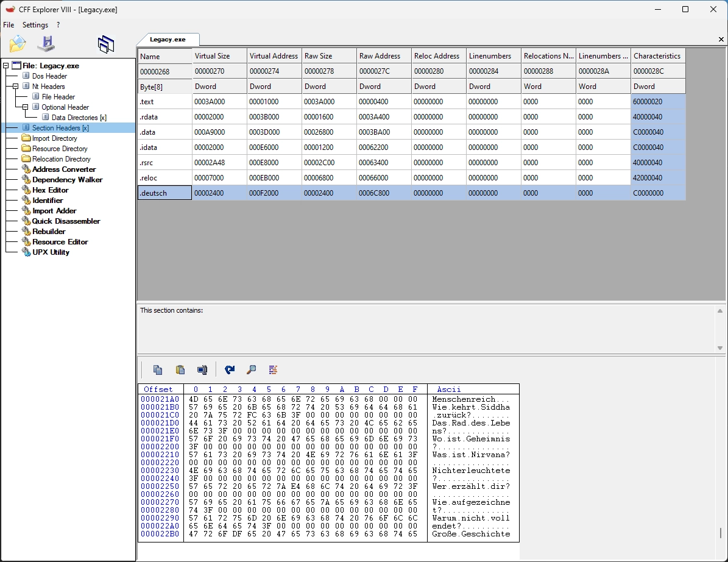Open the File menu
Image resolution: width=728 pixels, height=562 pixels.
(x=9, y=24)
